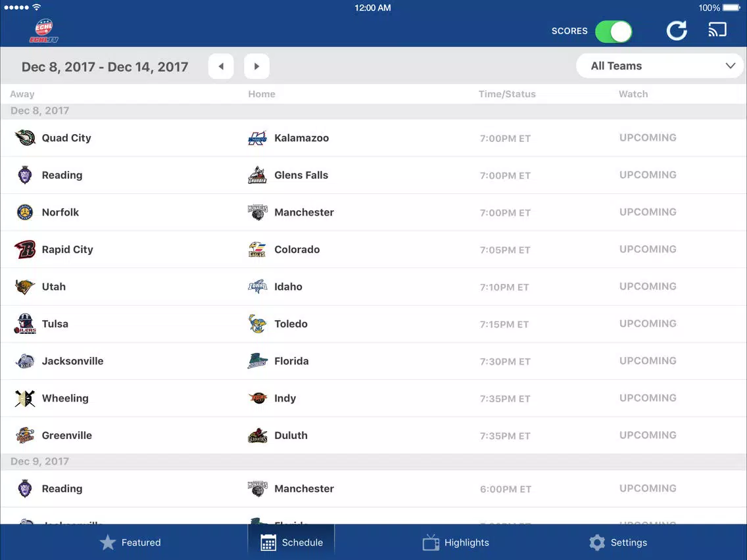The width and height of the screenshot is (747, 560).
Task: Tap the Wheeling team logo
Action: click(x=25, y=398)
